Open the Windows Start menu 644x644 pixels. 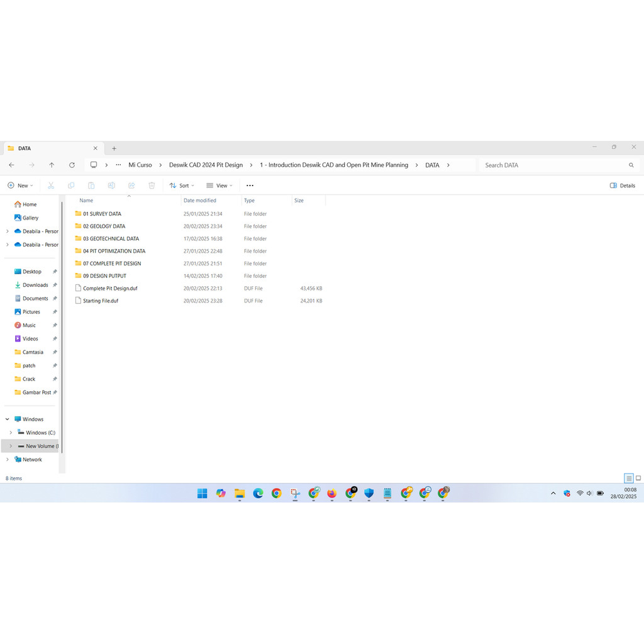(x=202, y=493)
